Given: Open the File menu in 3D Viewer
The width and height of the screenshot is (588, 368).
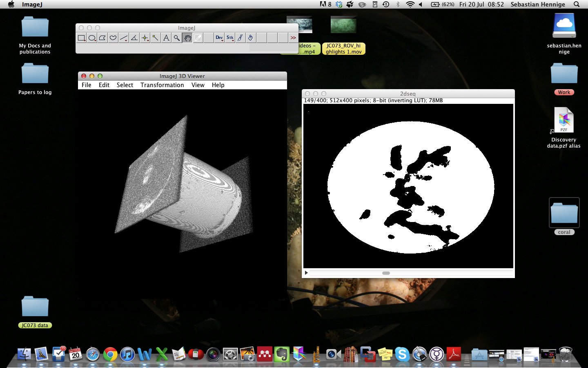Looking at the screenshot, I should (x=86, y=85).
